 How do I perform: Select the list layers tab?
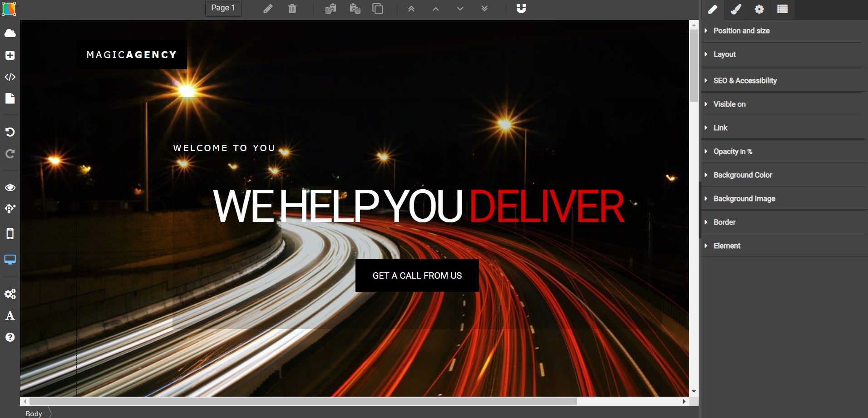point(782,10)
